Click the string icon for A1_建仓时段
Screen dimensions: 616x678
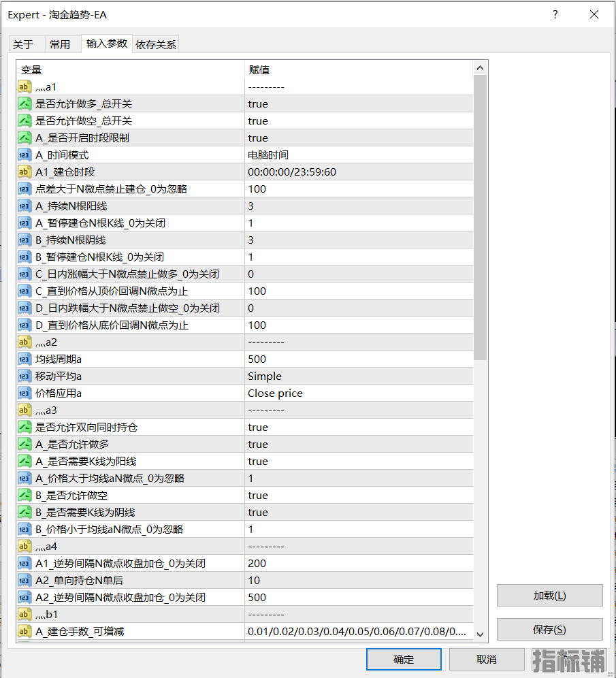tap(25, 172)
